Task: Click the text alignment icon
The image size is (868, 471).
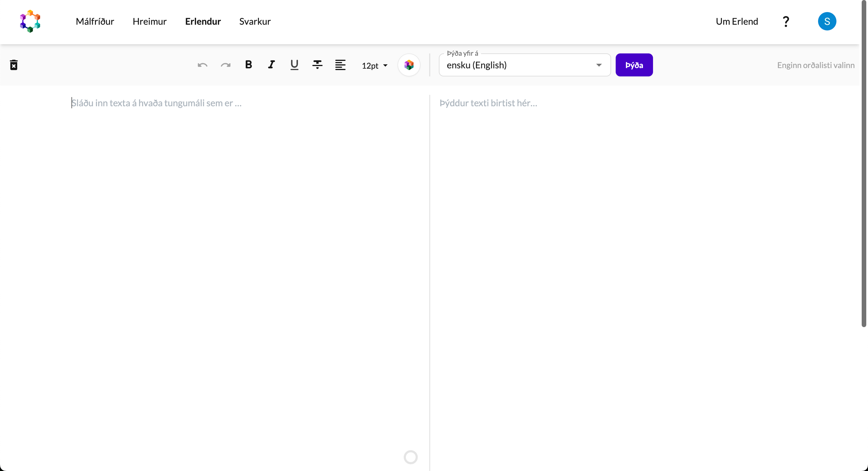Action: tap(340, 65)
